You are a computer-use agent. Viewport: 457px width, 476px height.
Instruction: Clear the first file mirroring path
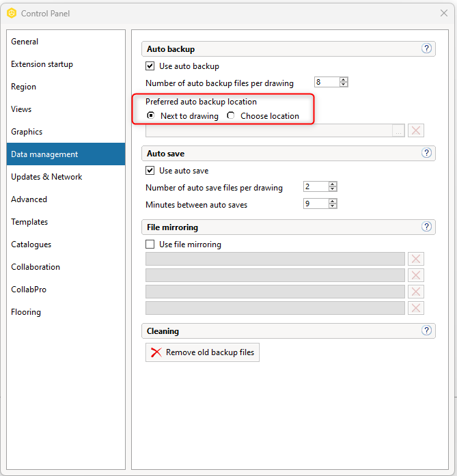click(x=416, y=259)
